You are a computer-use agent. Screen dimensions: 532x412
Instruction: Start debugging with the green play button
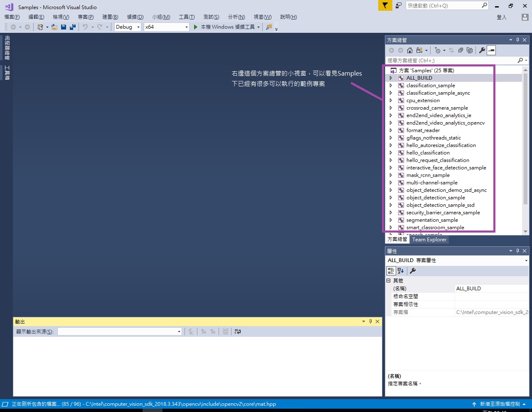coord(196,27)
